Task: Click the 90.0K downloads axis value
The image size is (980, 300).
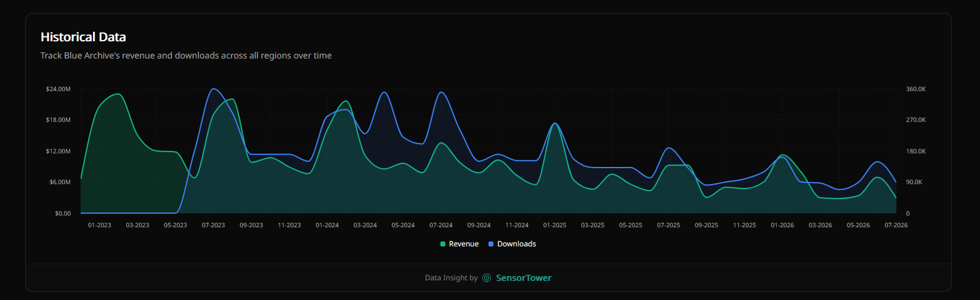Action: [x=914, y=182]
